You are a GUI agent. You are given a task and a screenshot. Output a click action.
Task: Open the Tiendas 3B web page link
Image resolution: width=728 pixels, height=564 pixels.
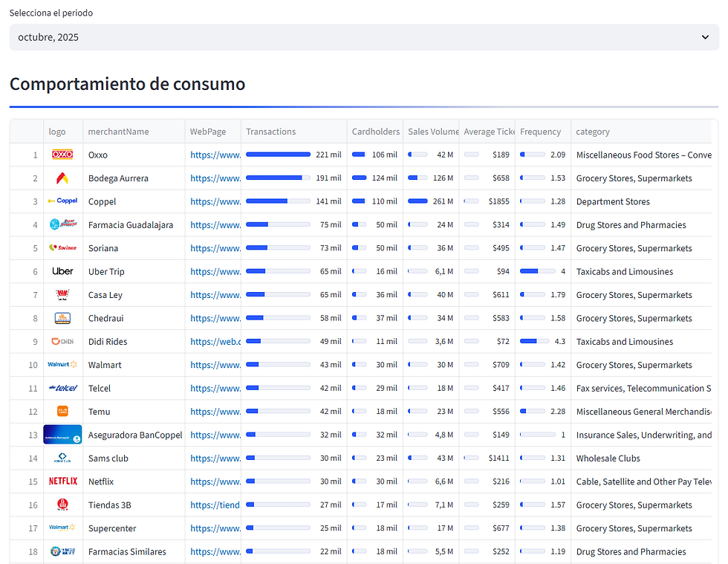coord(215,505)
